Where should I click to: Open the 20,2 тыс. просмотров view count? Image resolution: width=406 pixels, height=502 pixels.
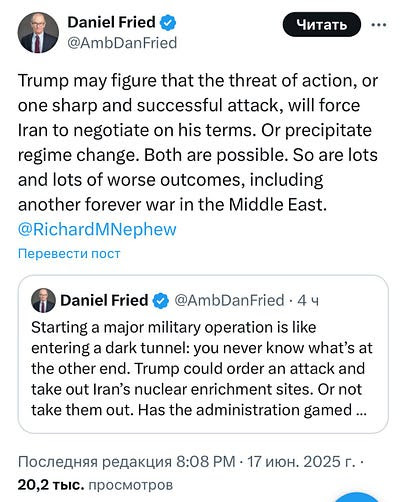tap(95, 485)
